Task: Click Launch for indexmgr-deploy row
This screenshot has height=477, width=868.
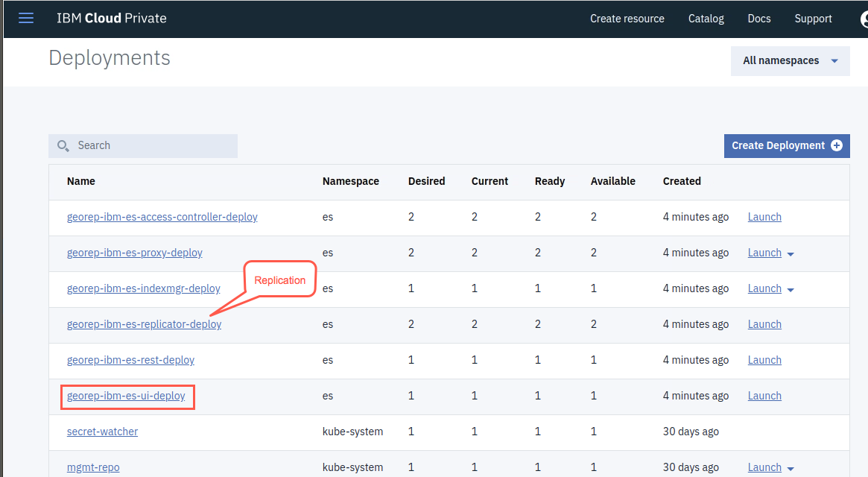Action: 764,288
